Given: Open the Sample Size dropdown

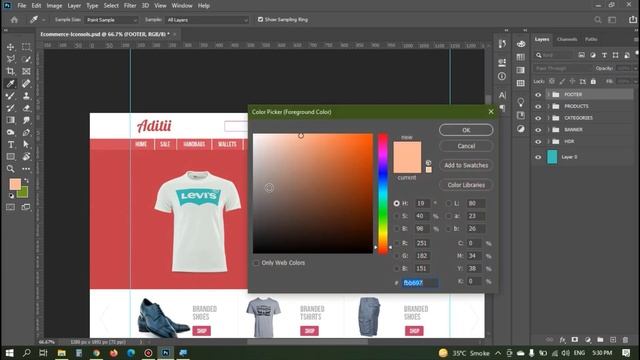Looking at the screenshot, I should [111, 20].
